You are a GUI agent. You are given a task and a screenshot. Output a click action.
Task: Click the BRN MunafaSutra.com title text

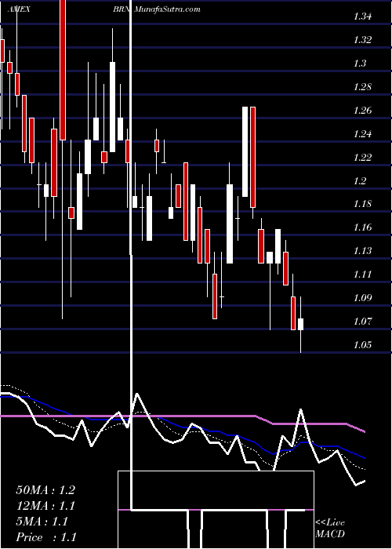pyautogui.click(x=157, y=9)
